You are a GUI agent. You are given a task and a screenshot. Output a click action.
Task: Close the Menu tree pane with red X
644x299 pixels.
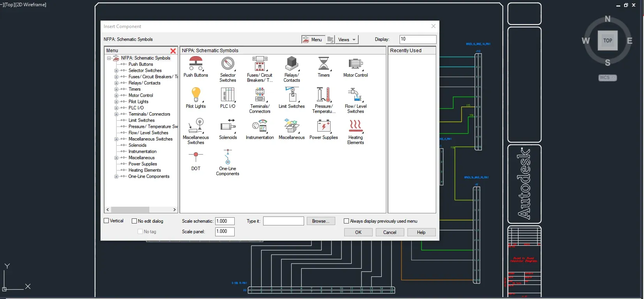[x=173, y=51]
